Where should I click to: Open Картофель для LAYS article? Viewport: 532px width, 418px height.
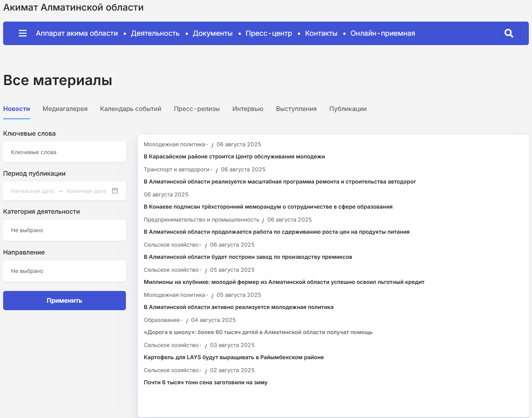(x=234, y=357)
